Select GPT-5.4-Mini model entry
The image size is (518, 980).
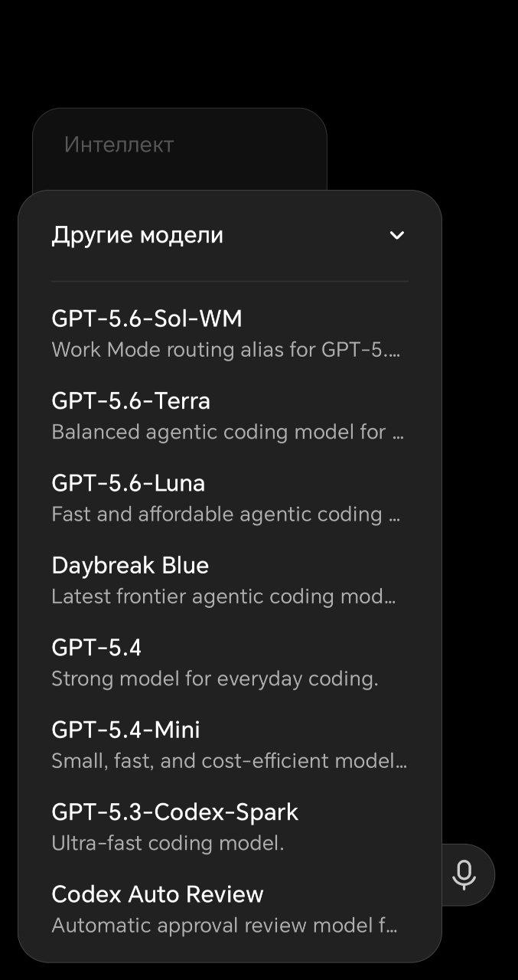[230, 745]
